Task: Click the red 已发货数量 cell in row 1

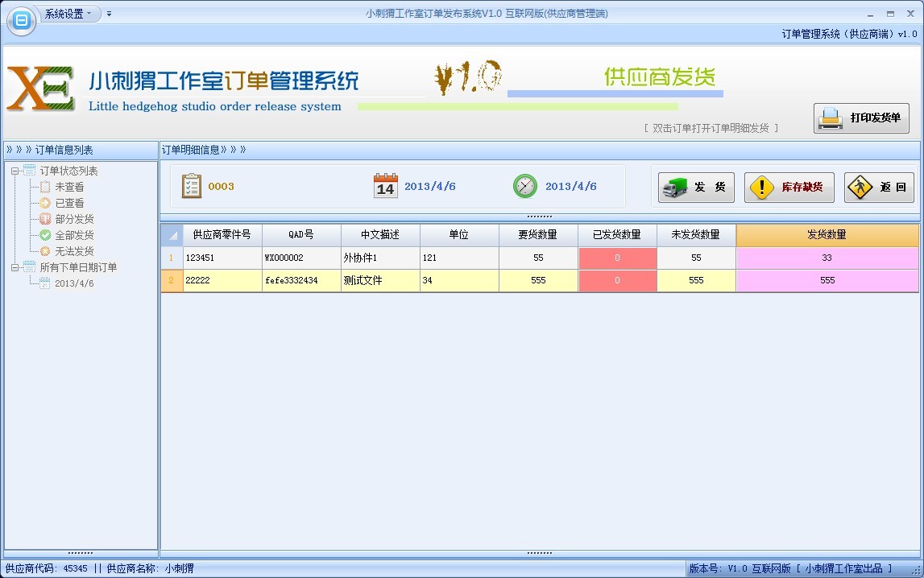Action: point(617,258)
